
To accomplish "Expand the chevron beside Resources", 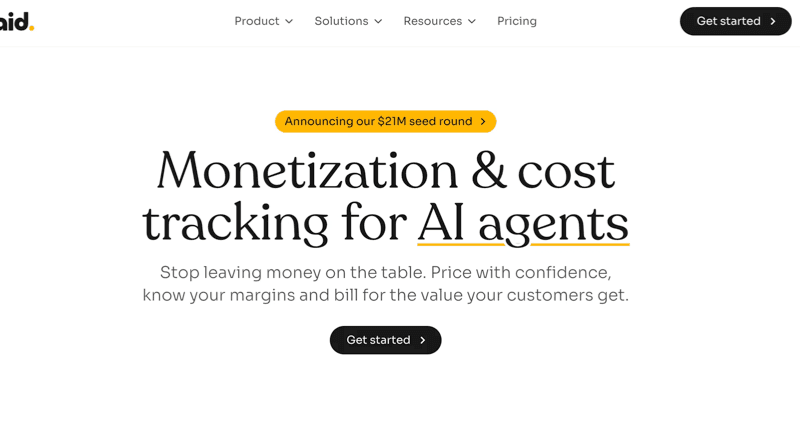I will coord(472,21).
